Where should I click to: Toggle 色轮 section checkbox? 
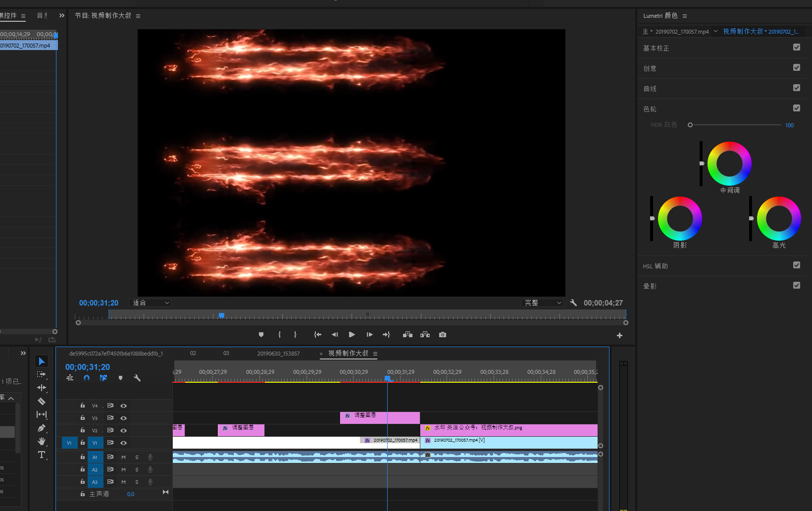click(x=797, y=108)
